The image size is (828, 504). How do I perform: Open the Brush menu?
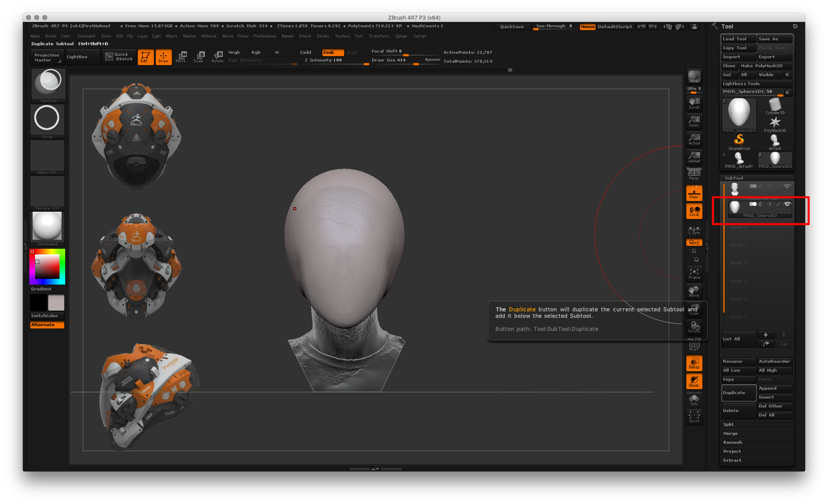tap(51, 36)
